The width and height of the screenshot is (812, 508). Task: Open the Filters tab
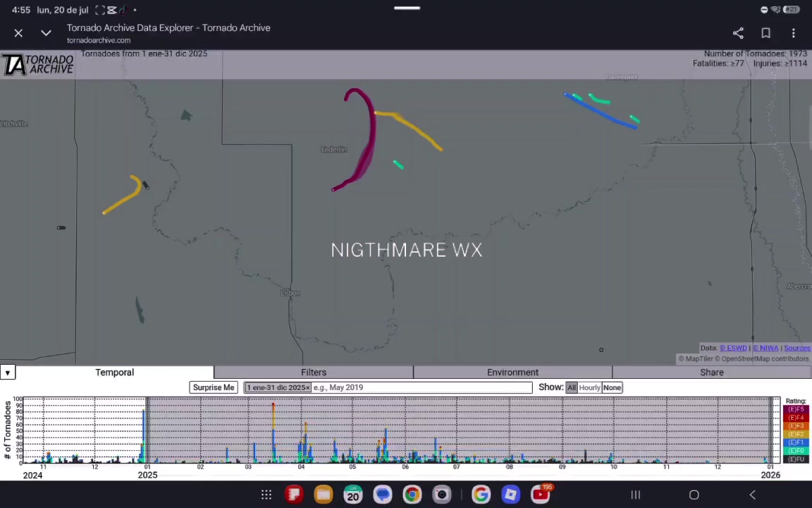313,373
